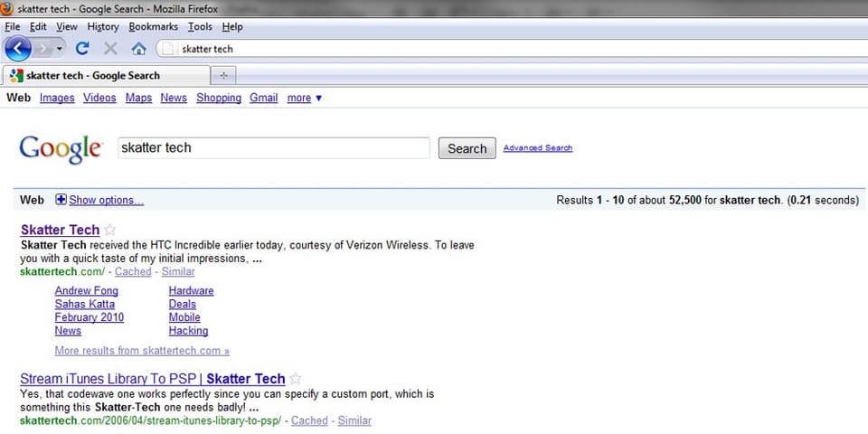Click the Firefox Back arrow button
Image resolution: width=868 pixels, height=434 pixels.
[18, 49]
